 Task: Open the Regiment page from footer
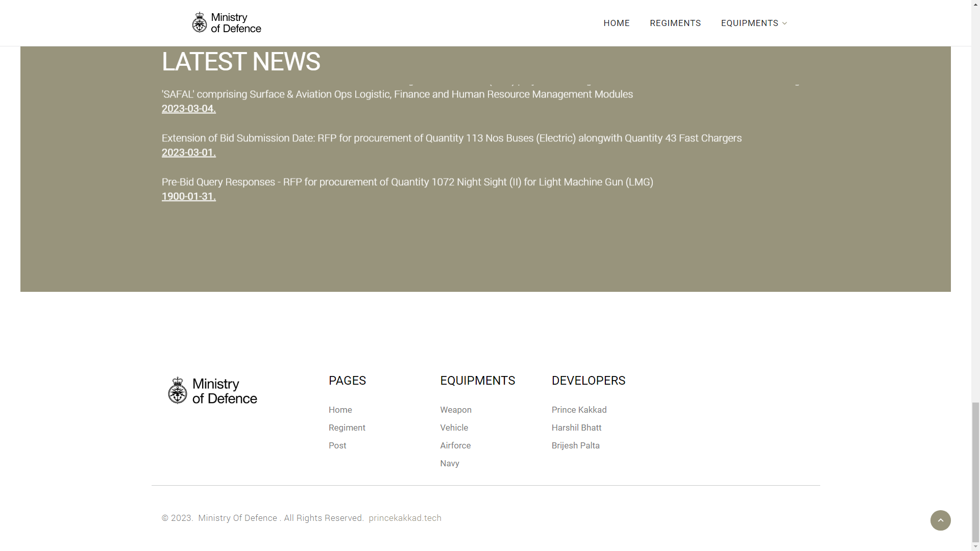(x=347, y=428)
